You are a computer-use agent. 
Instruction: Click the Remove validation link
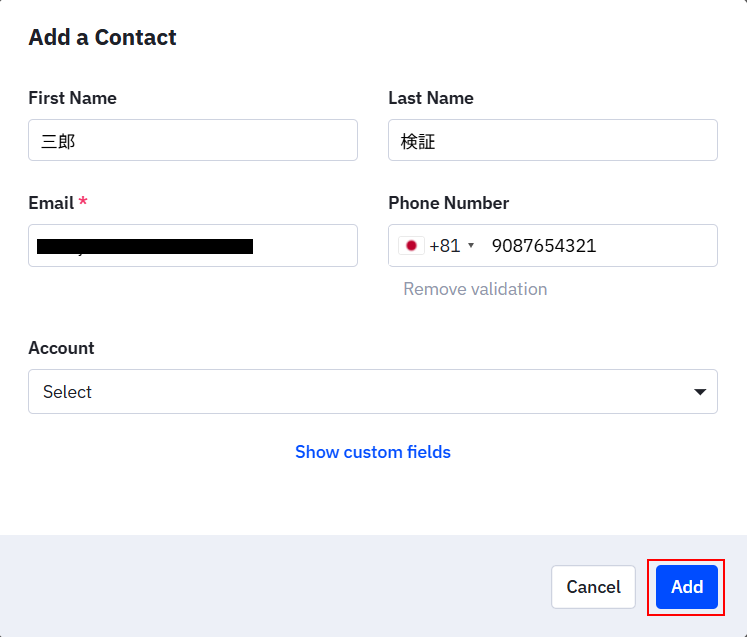(x=475, y=289)
